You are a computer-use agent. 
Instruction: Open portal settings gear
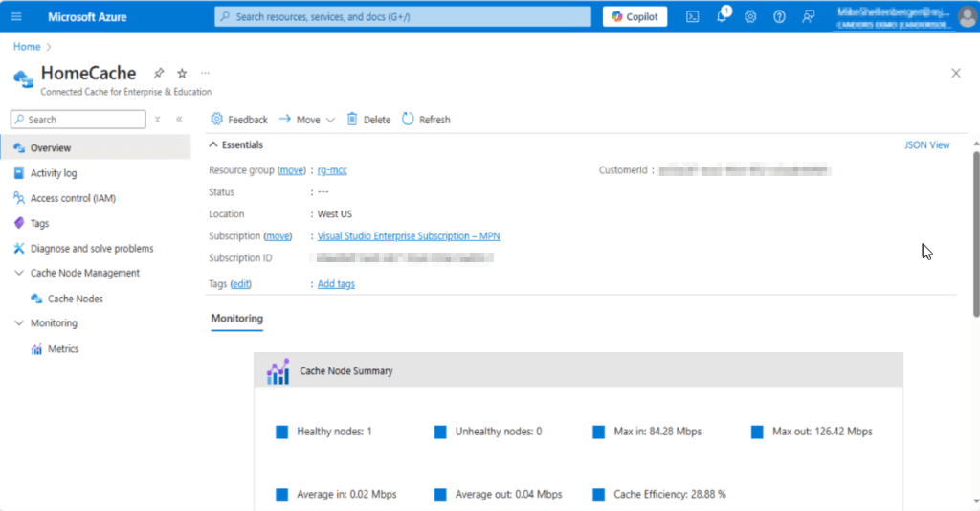click(x=750, y=16)
